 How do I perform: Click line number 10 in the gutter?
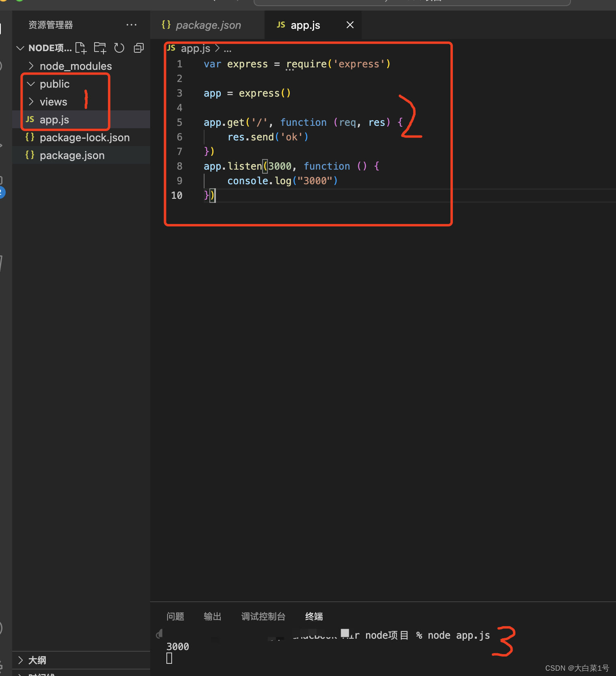click(x=177, y=196)
